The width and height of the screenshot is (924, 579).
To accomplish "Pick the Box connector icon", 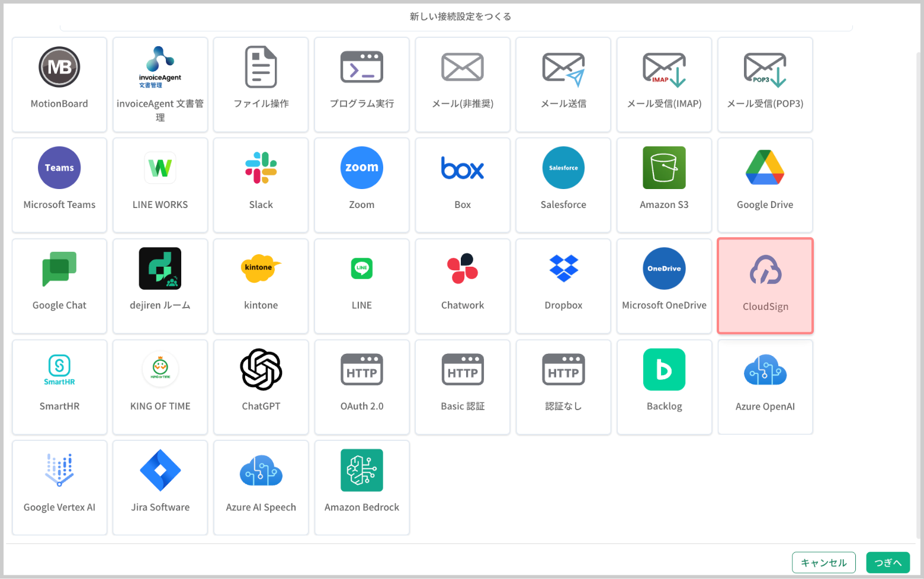I will 463,168.
